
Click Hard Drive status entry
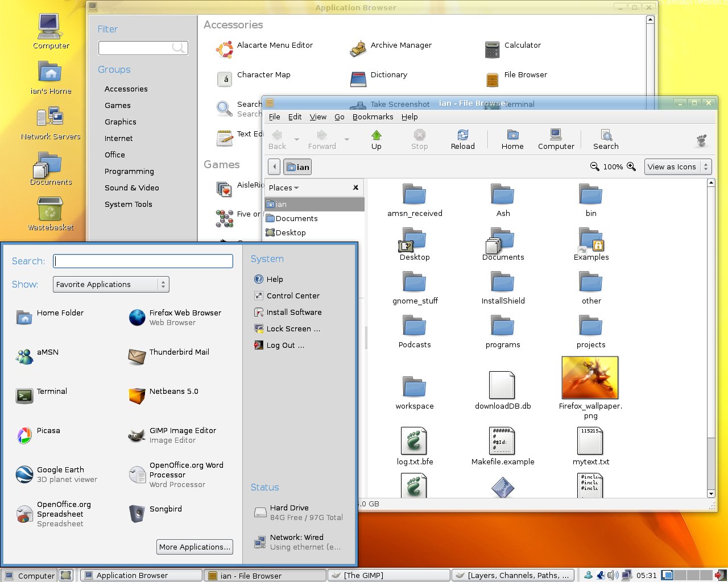tap(299, 513)
